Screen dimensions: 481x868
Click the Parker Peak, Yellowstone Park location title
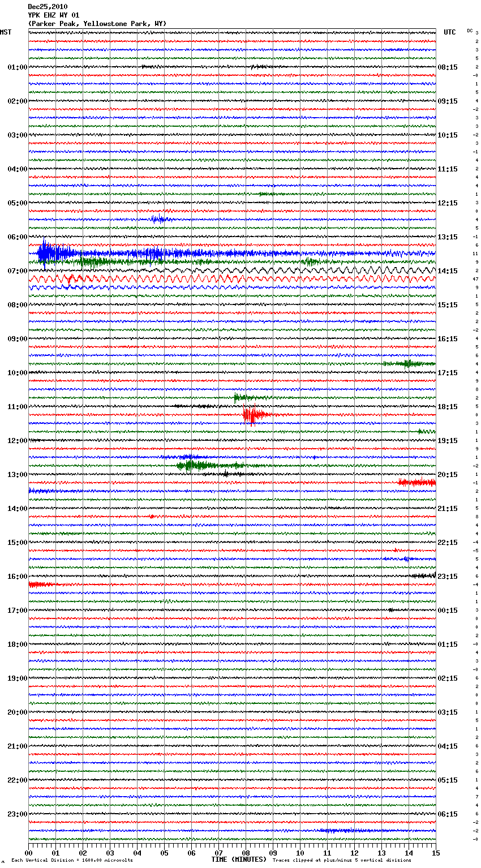(x=97, y=24)
